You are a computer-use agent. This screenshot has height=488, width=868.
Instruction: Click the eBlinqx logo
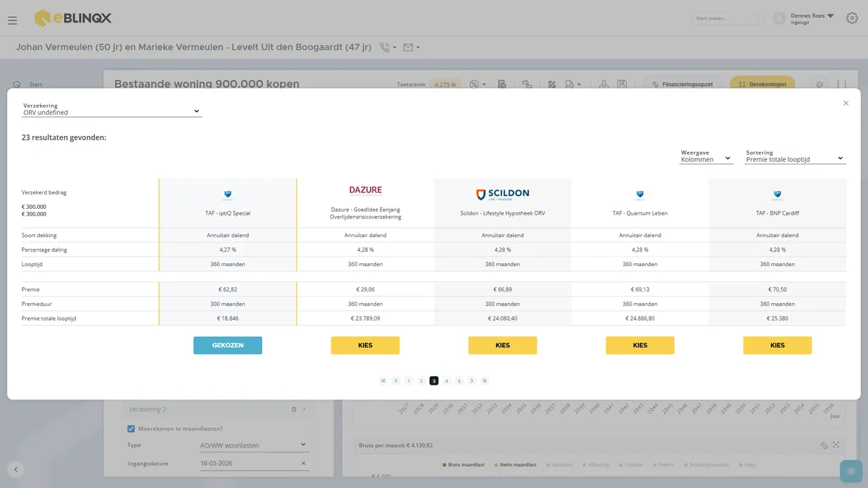click(72, 18)
